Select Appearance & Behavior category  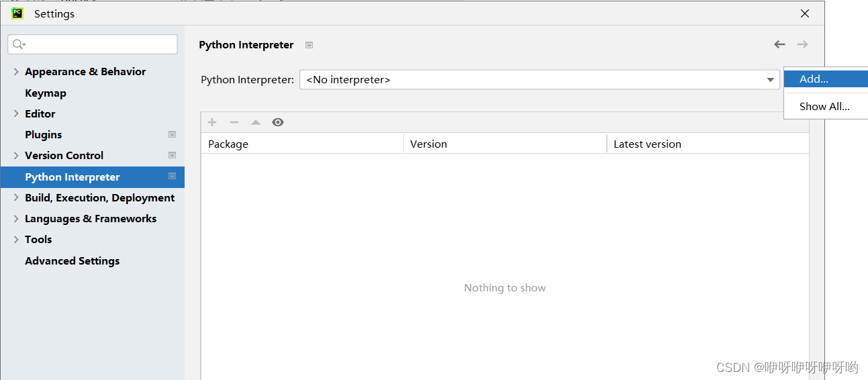coord(85,72)
